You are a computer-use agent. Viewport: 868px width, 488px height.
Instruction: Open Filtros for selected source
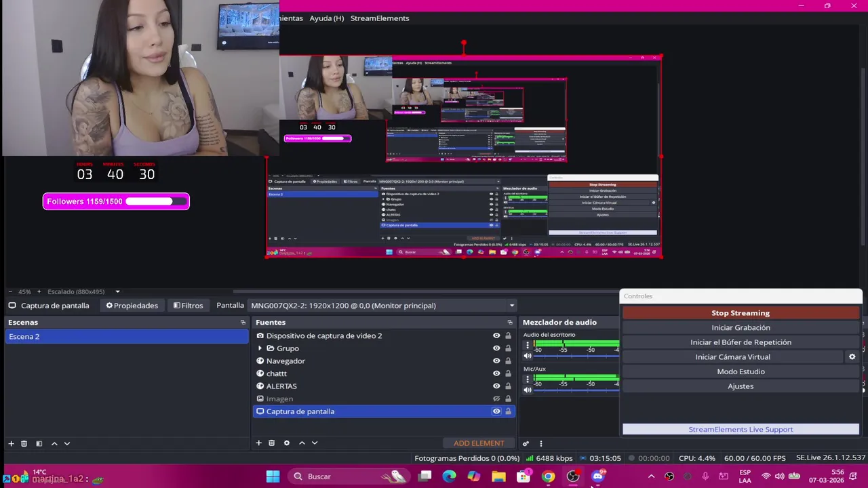[x=188, y=306]
